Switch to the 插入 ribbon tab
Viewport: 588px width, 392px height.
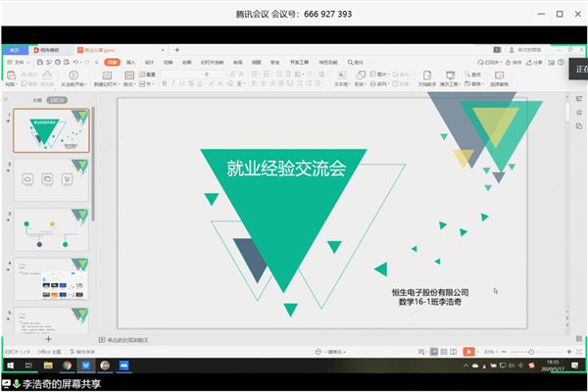point(130,62)
